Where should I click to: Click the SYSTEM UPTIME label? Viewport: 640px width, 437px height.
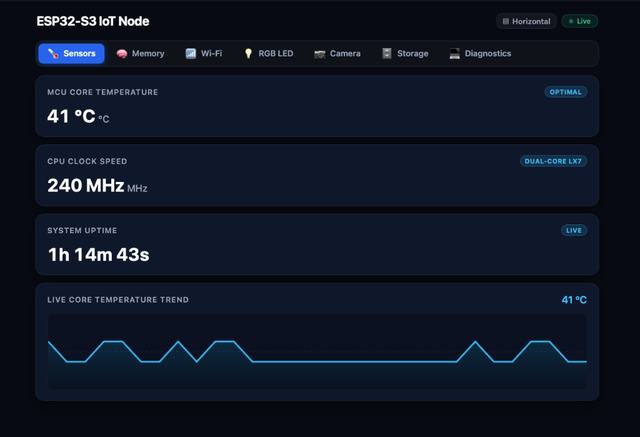(x=82, y=231)
